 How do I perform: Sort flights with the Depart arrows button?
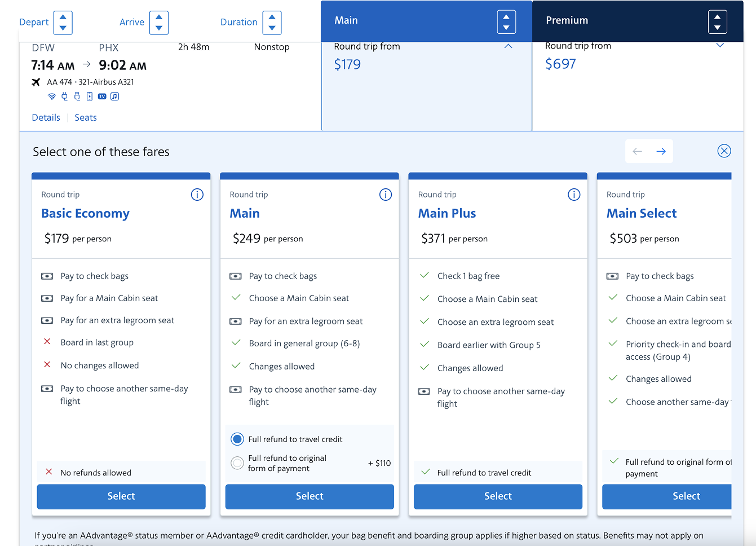coord(63,23)
